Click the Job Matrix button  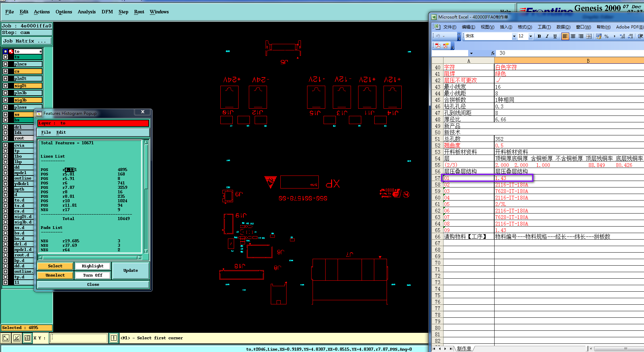tap(27, 41)
